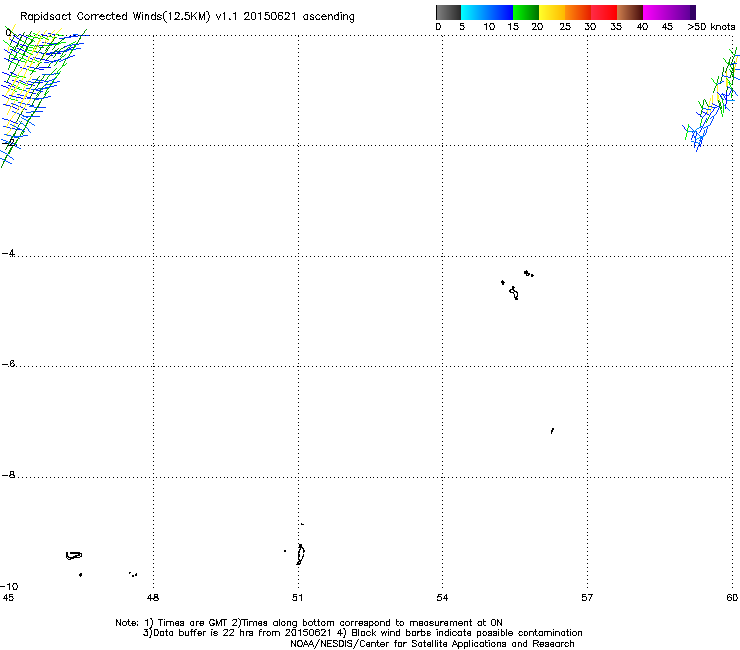Click the orange 25-30 knots color band

(578, 12)
